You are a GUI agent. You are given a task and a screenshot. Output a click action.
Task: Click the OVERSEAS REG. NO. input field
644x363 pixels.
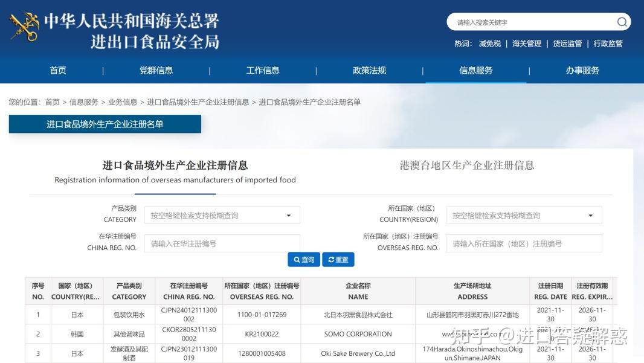pyautogui.click(x=524, y=243)
